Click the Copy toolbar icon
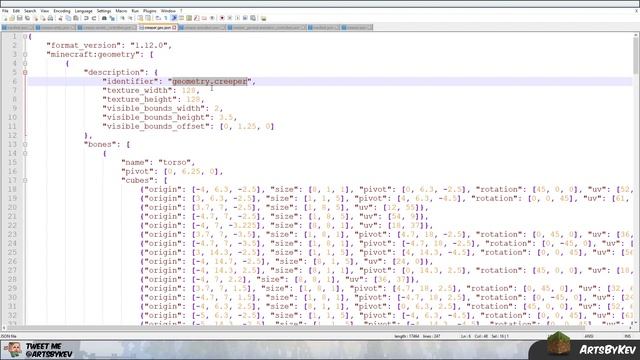The image size is (640, 360). pos(68,18)
